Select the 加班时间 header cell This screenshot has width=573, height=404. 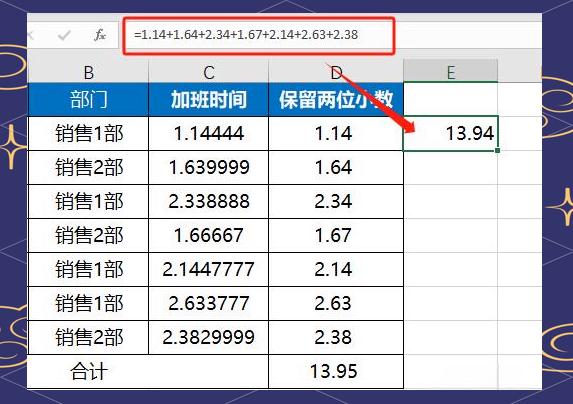coord(208,99)
